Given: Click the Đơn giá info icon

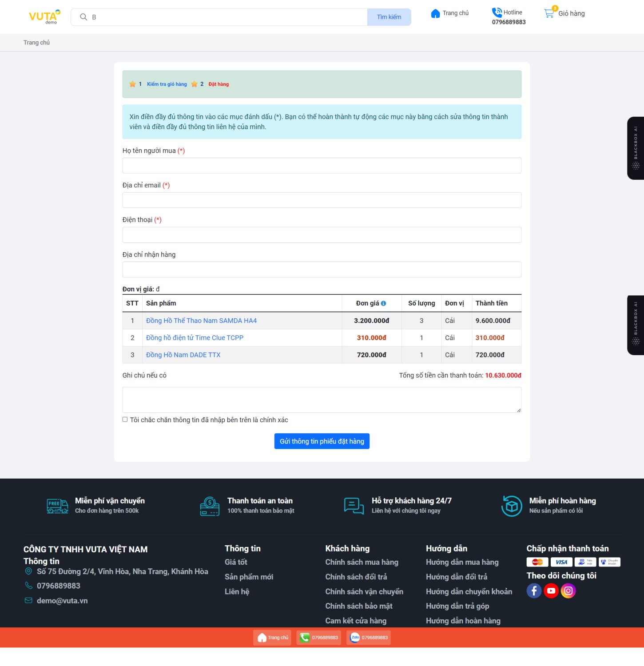Looking at the screenshot, I should (x=383, y=303).
